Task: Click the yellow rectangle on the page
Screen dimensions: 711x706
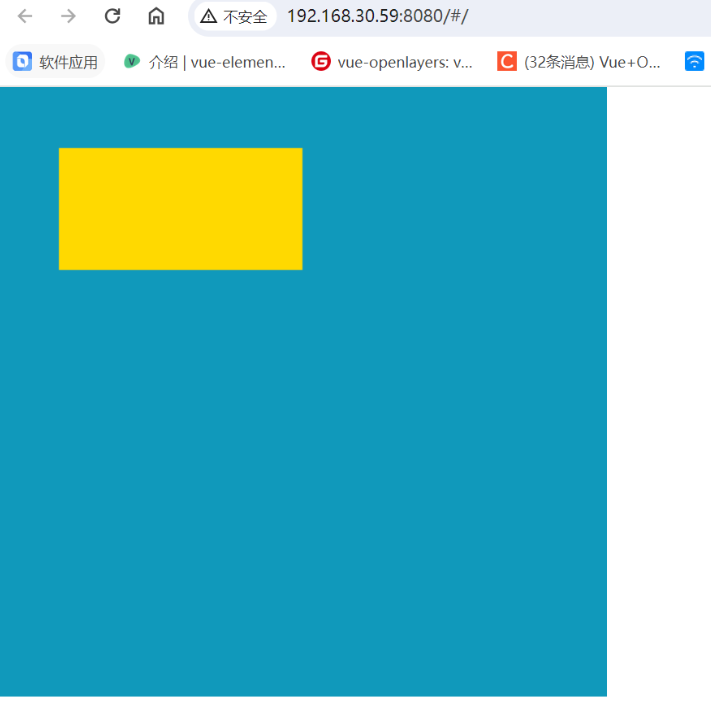Action: point(180,209)
